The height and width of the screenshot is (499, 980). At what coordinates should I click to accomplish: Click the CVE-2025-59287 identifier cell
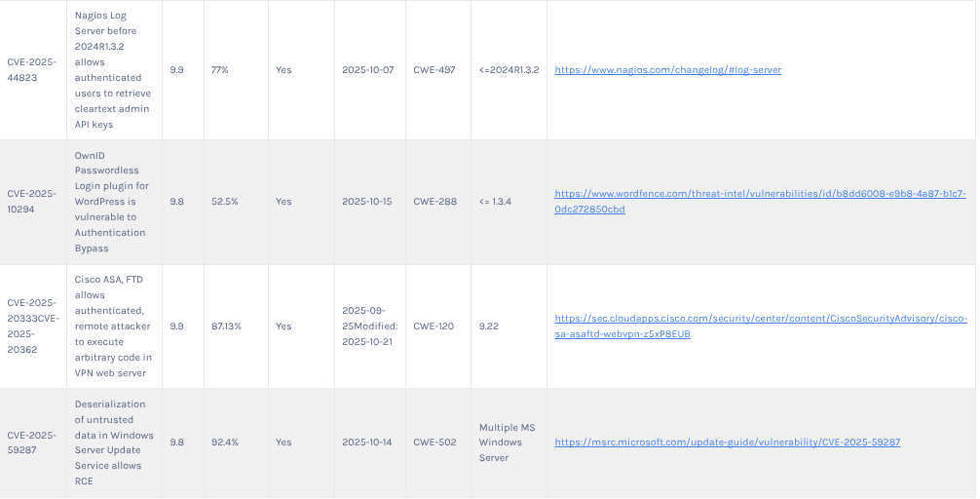point(32,442)
